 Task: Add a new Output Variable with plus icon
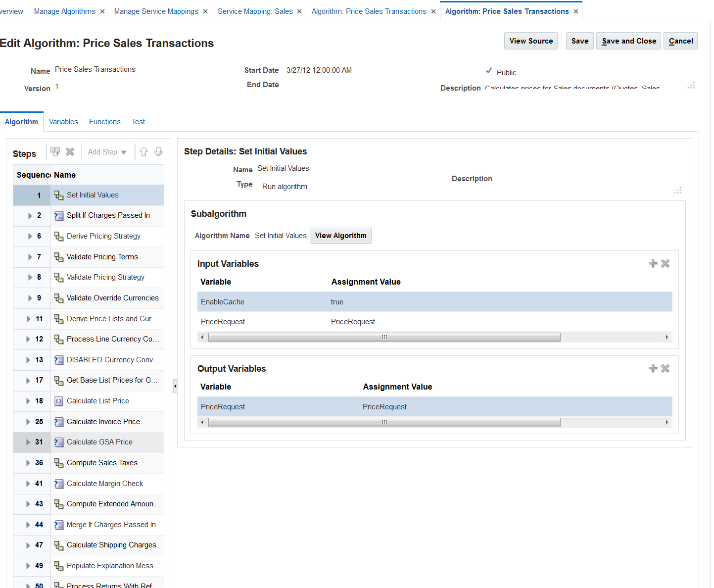coord(652,368)
